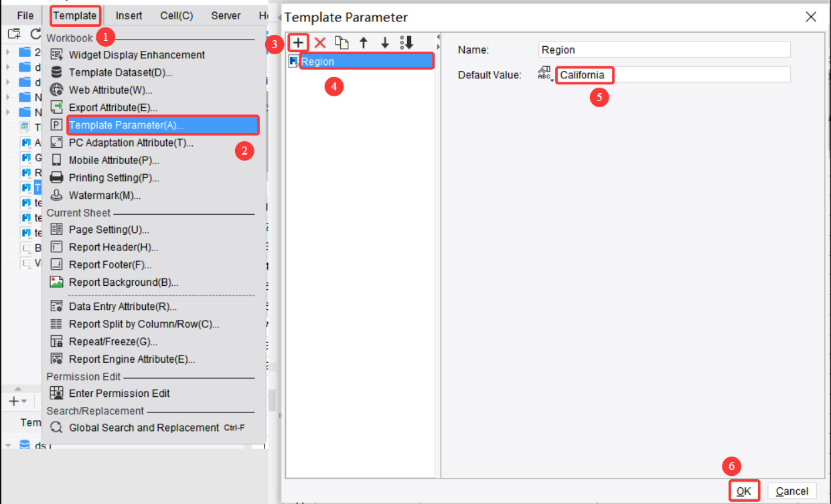831x504 pixels.
Task: Click the red Delete parameter icon
Action: click(320, 42)
